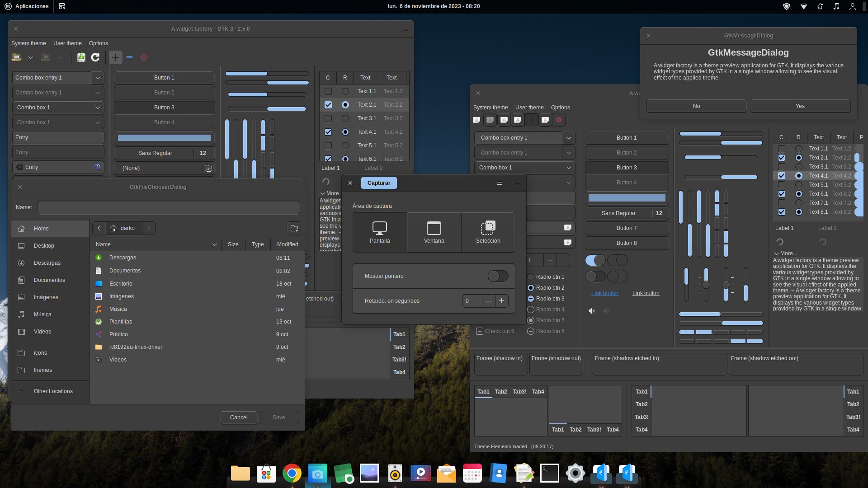Open Combo box 1 dropdown in left window
This screenshot has width=868, height=488.
[x=58, y=108]
